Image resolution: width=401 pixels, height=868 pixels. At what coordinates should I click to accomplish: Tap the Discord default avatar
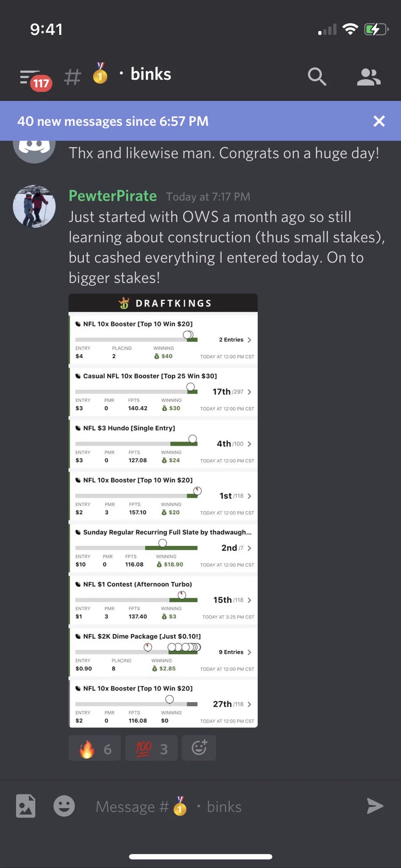[x=34, y=148]
